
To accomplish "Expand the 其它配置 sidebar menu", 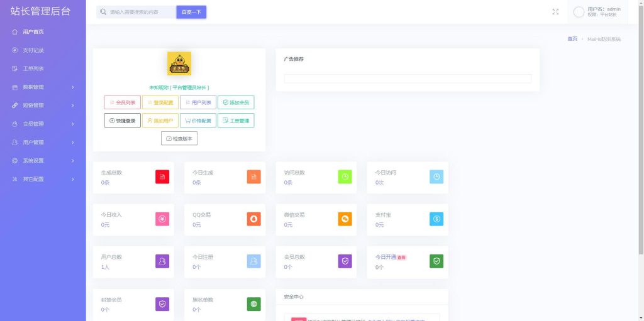I will [43, 179].
